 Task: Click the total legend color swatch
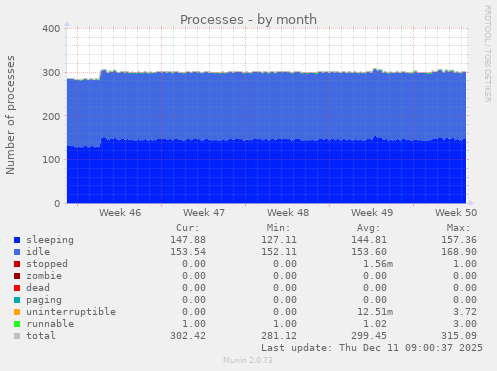pos(17,336)
